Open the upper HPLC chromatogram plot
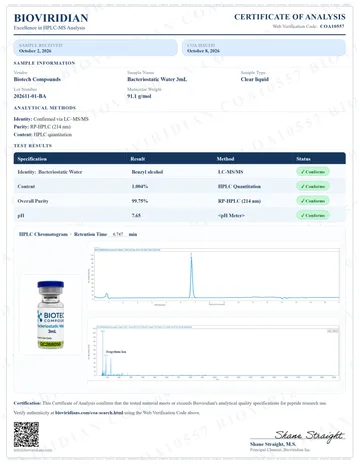Viewport: 360px width, 466px height. click(x=214, y=277)
